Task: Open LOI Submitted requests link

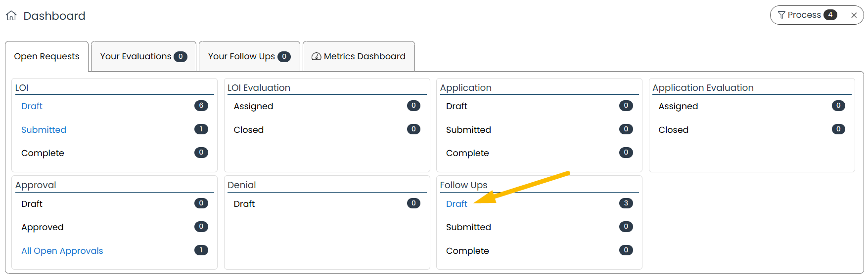Action: click(44, 130)
